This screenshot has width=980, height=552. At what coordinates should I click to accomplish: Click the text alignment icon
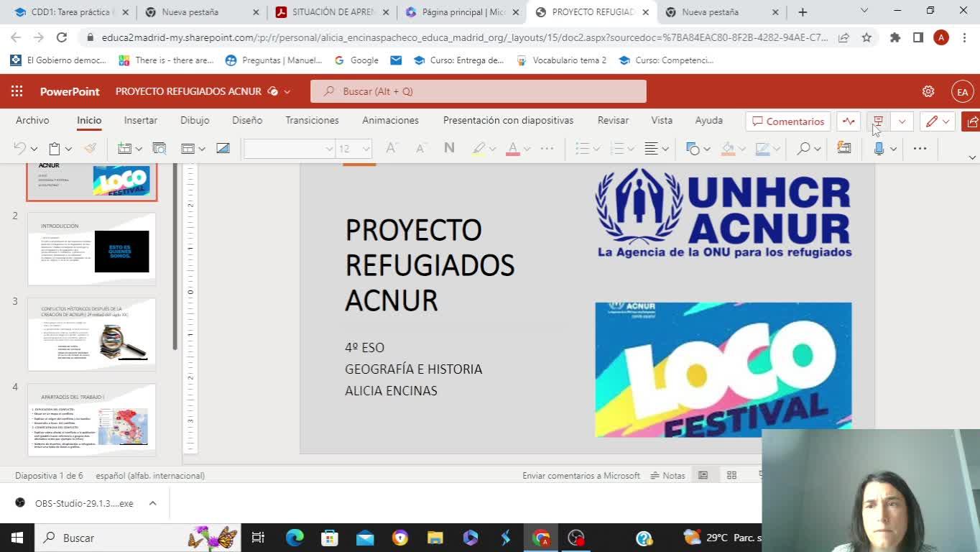[x=651, y=148]
